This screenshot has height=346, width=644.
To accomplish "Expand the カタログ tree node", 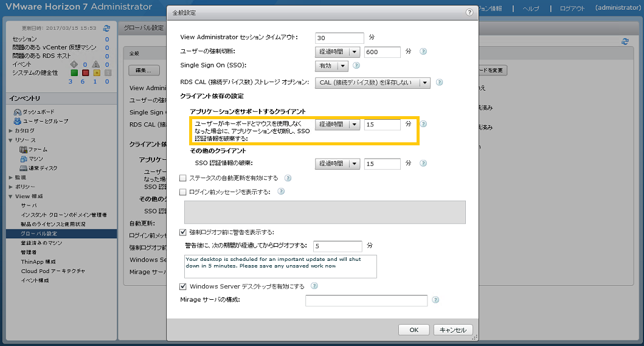I will click(11, 131).
